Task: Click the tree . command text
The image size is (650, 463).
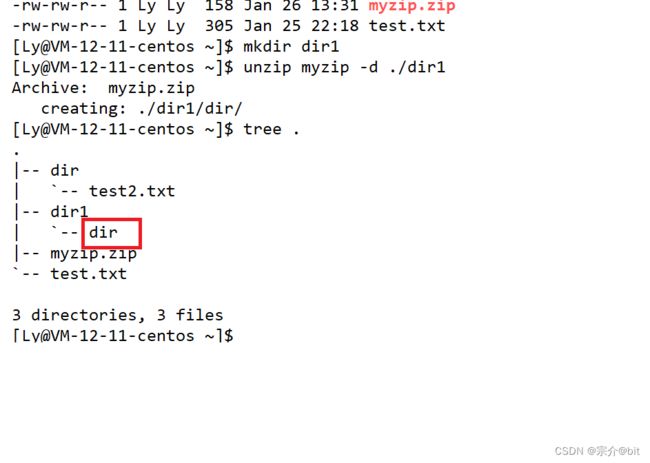Action: point(271,129)
